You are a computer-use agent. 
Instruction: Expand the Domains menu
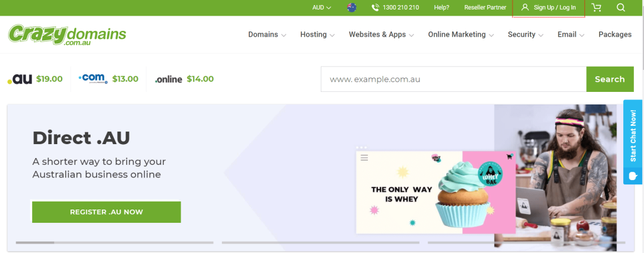click(x=267, y=35)
